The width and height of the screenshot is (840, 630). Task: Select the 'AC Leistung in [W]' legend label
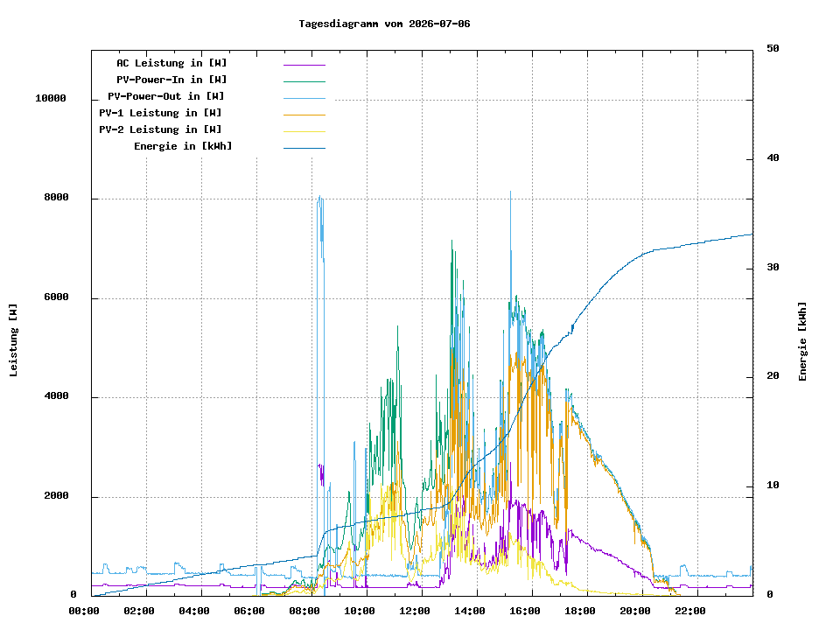pos(171,63)
